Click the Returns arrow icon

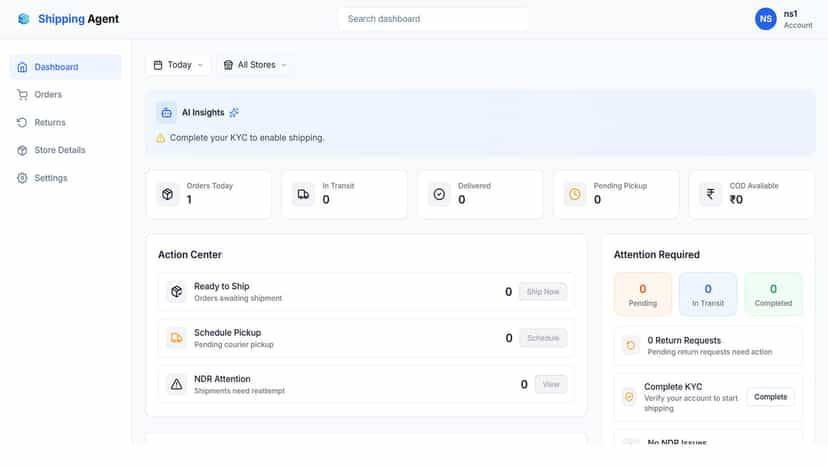tap(22, 123)
